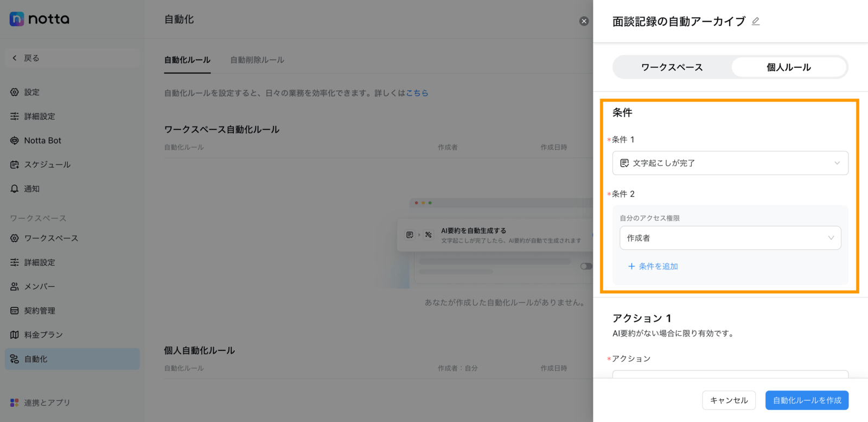868x422 pixels.
Task: Click the 作成者：自分 column header
Action: (458, 368)
